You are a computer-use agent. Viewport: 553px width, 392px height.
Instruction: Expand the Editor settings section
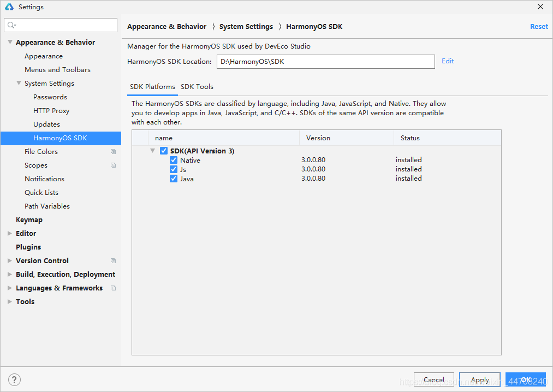point(10,234)
